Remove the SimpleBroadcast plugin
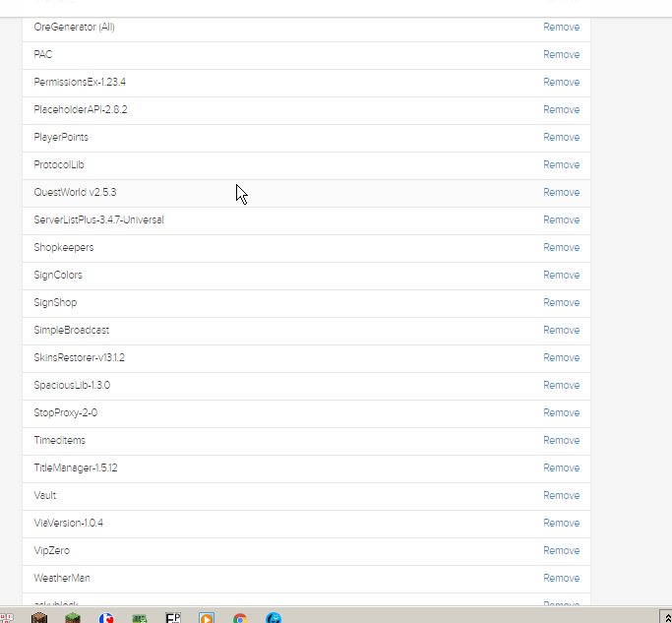 pos(562,330)
